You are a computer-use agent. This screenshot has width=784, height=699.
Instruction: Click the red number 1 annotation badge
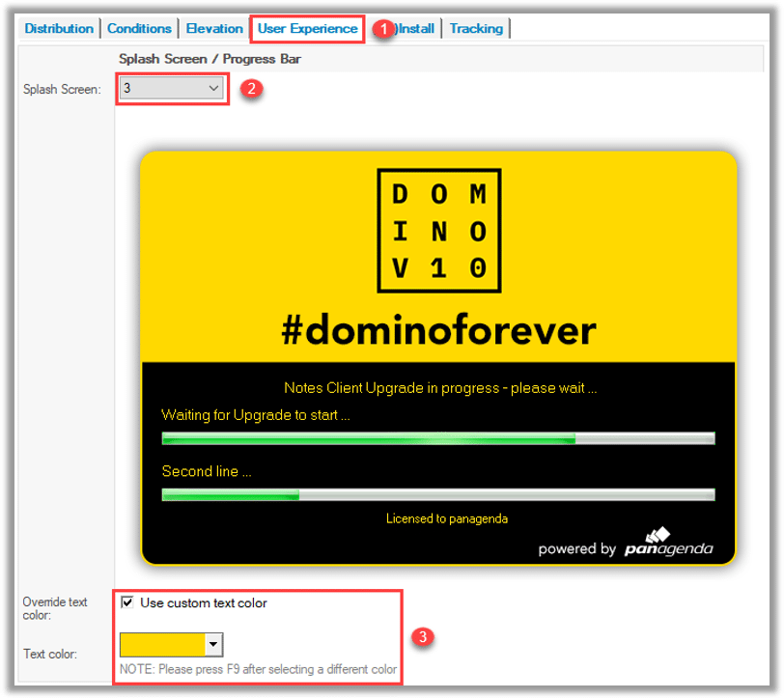click(382, 29)
